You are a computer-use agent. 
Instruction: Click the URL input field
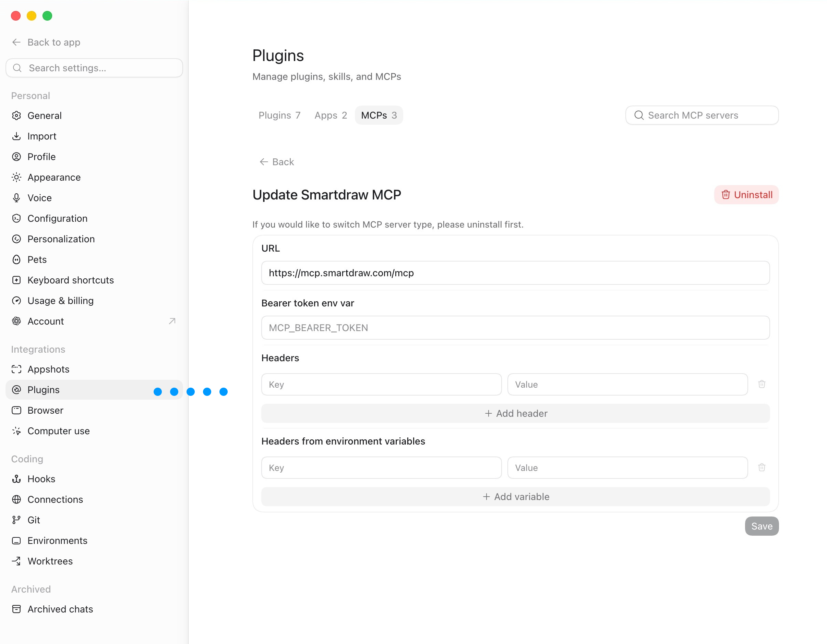tap(515, 272)
